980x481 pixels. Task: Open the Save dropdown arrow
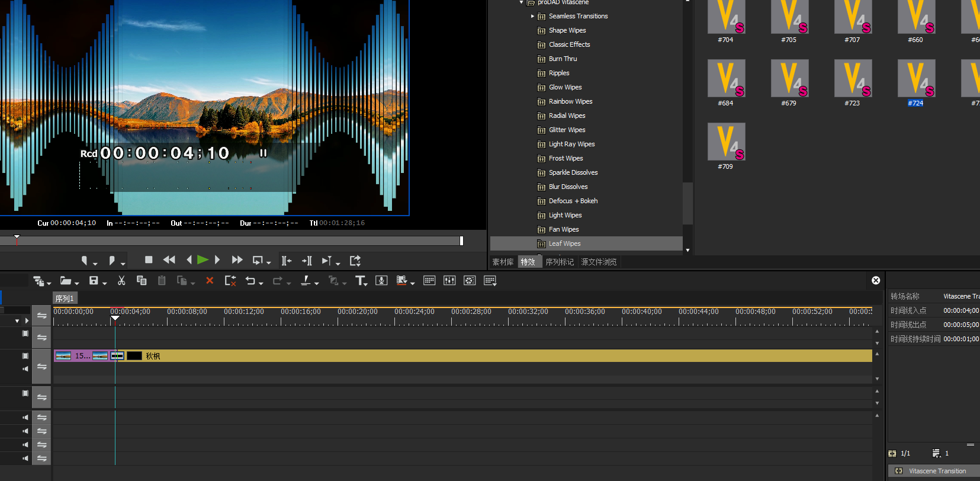[104, 283]
